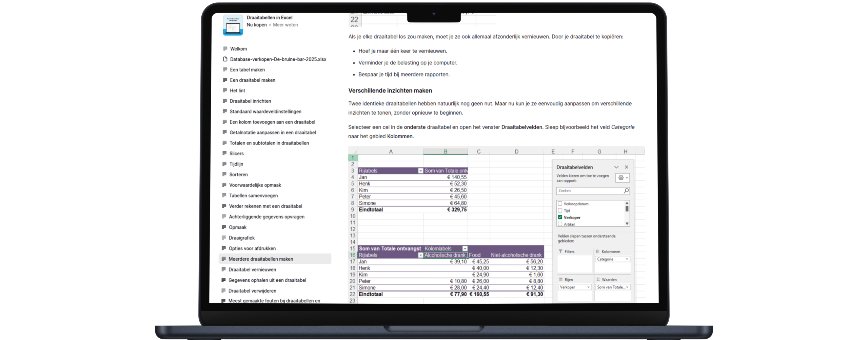Click the Meer weten link
This screenshot has width=868, height=340.
point(285,25)
